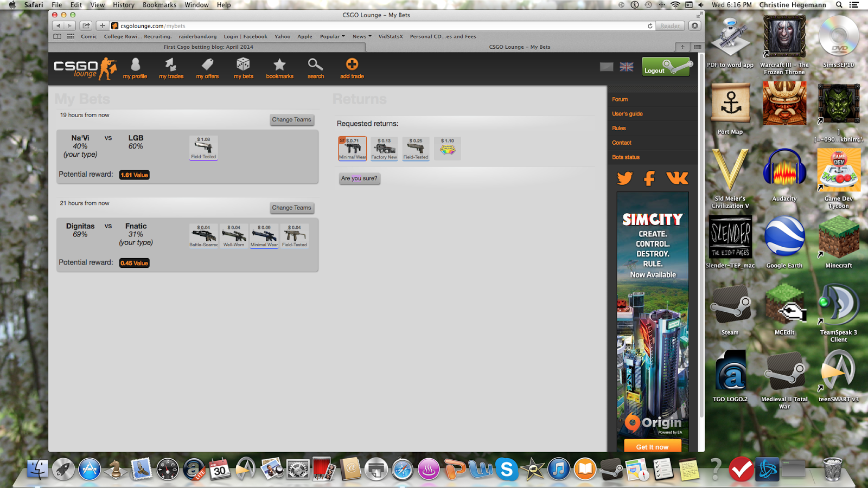This screenshot has width=868, height=488.
Task: Open my profile on CSGO Lounge
Action: [135, 69]
